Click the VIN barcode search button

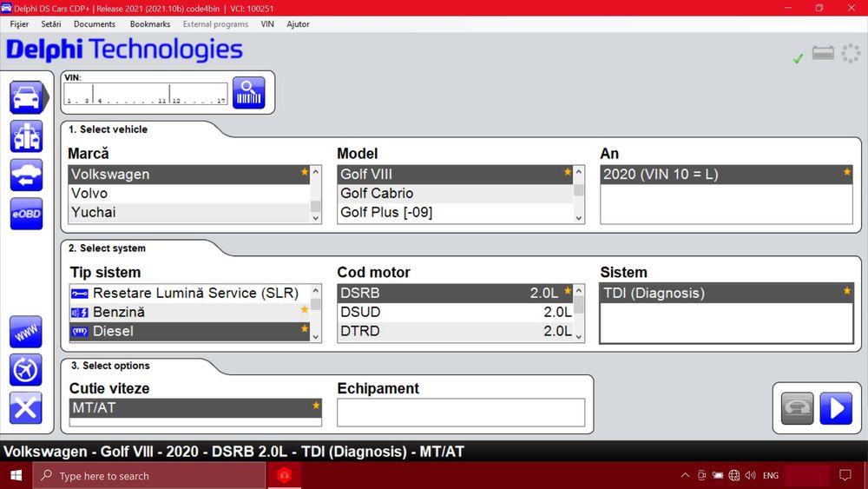click(x=248, y=92)
